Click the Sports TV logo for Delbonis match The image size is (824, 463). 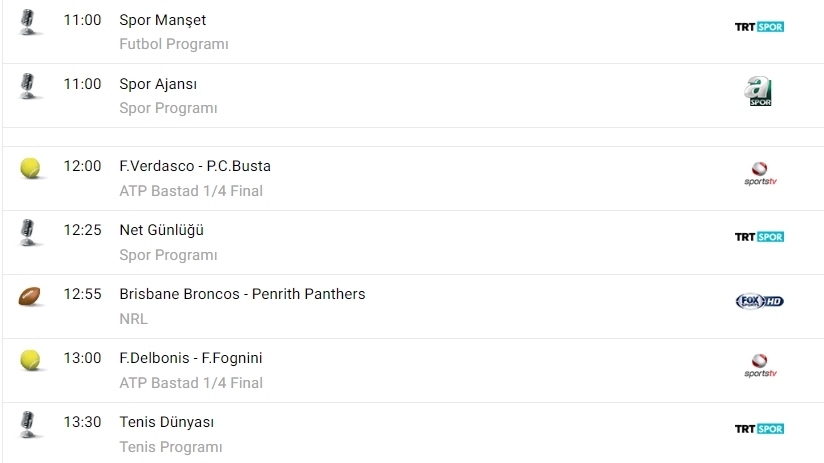click(760, 366)
